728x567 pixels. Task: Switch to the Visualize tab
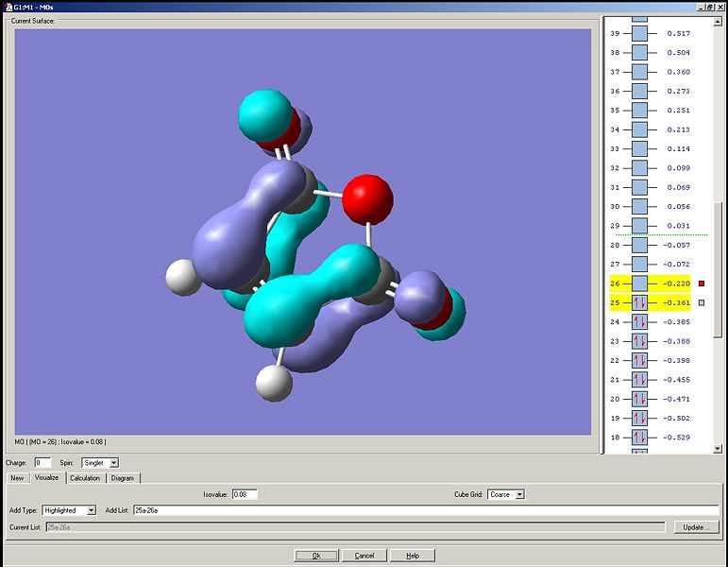47,477
